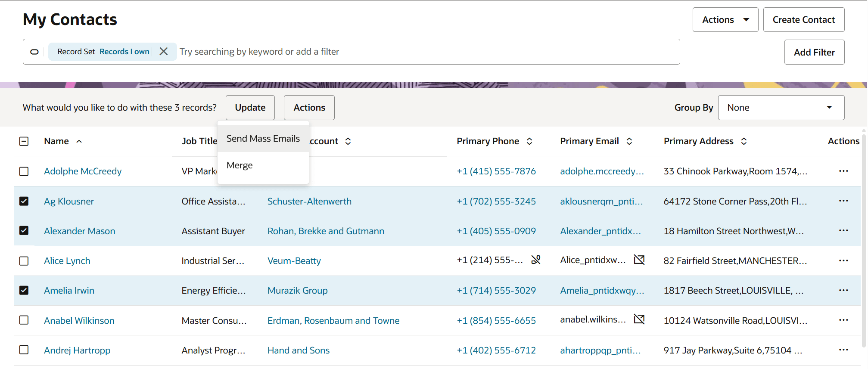Open the Andrej Hartropp contact link
868x369 pixels.
(x=77, y=350)
